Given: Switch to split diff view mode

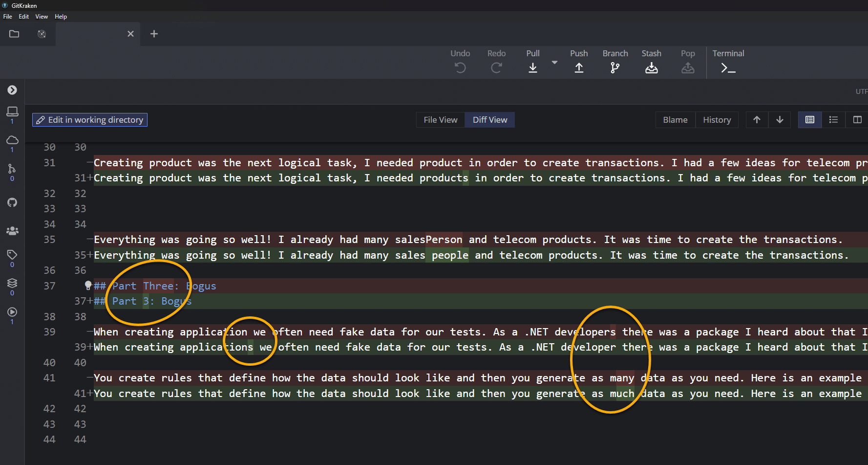Looking at the screenshot, I should pyautogui.click(x=857, y=120).
